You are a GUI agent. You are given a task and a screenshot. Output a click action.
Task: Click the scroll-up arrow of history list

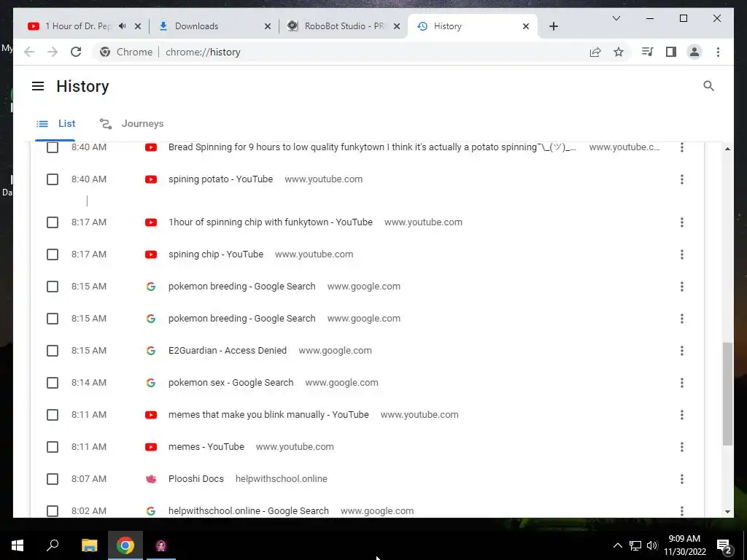coord(727,149)
